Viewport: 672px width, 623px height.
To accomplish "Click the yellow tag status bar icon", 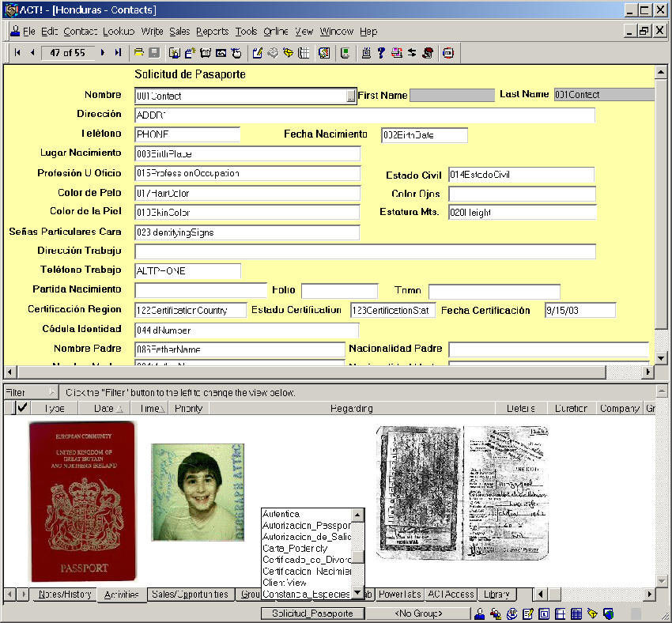I will pyautogui.click(x=592, y=614).
